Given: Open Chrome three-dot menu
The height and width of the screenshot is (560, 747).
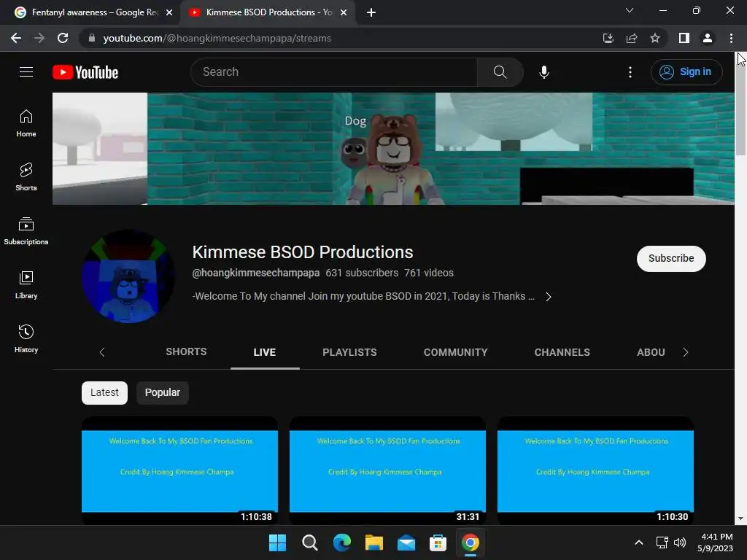Looking at the screenshot, I should [x=731, y=38].
